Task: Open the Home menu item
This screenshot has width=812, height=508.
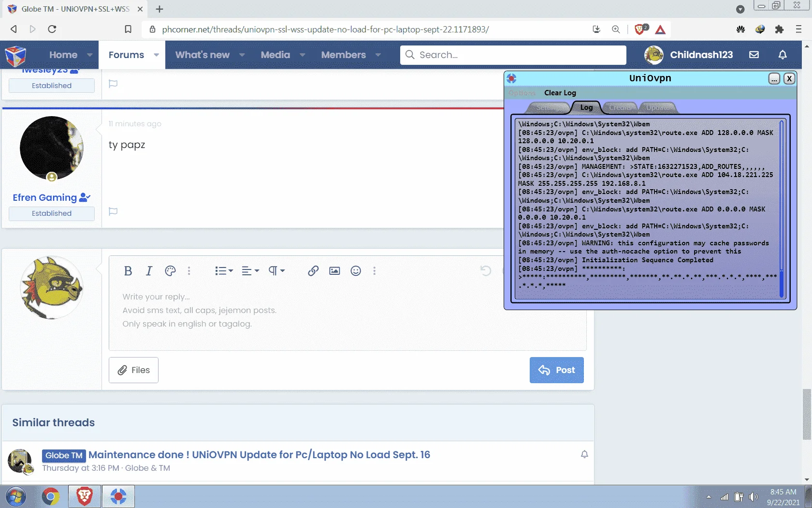Action: pyautogui.click(x=63, y=55)
